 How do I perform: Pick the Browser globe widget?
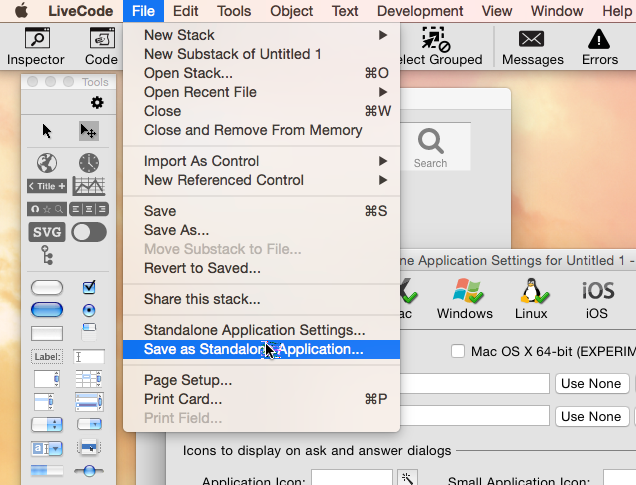pyautogui.click(x=47, y=163)
